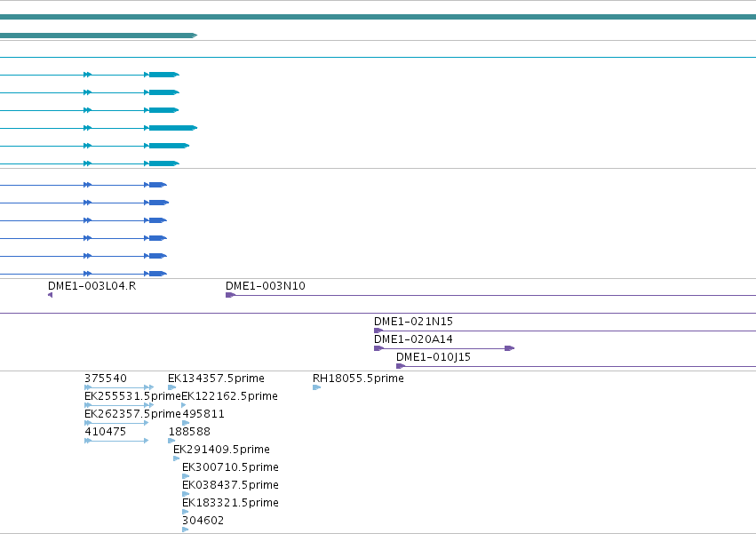756x534 pixels.
Task: Click the purple arrow glyph under DME1-003L04.R
Action: click(50, 295)
